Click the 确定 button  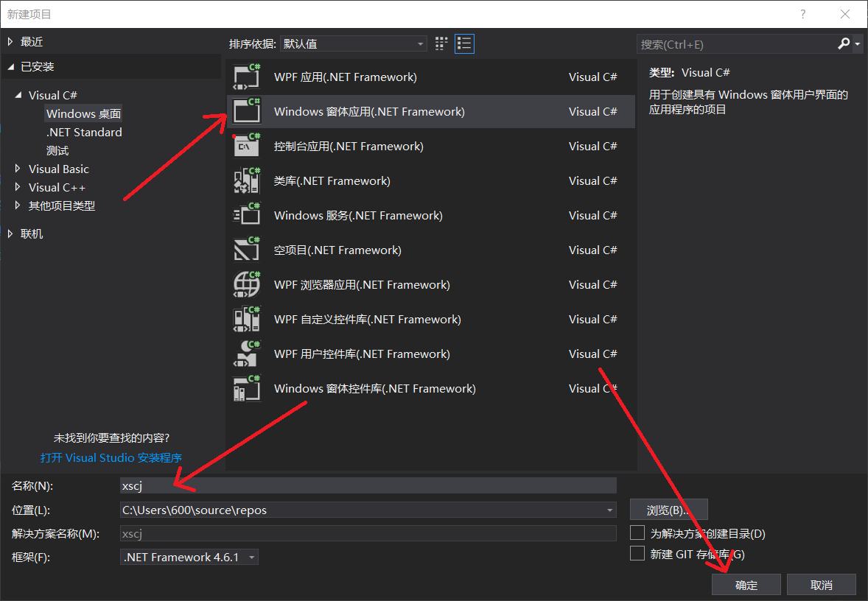tap(746, 585)
